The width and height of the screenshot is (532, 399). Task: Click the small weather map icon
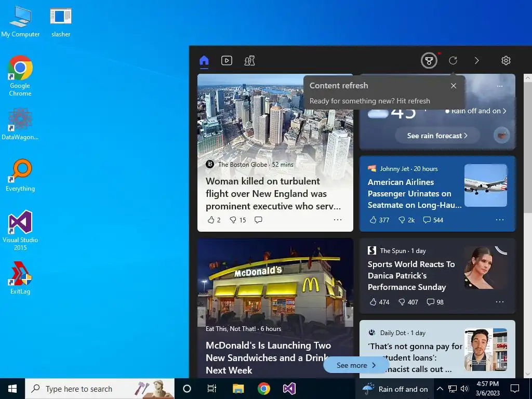pos(501,136)
